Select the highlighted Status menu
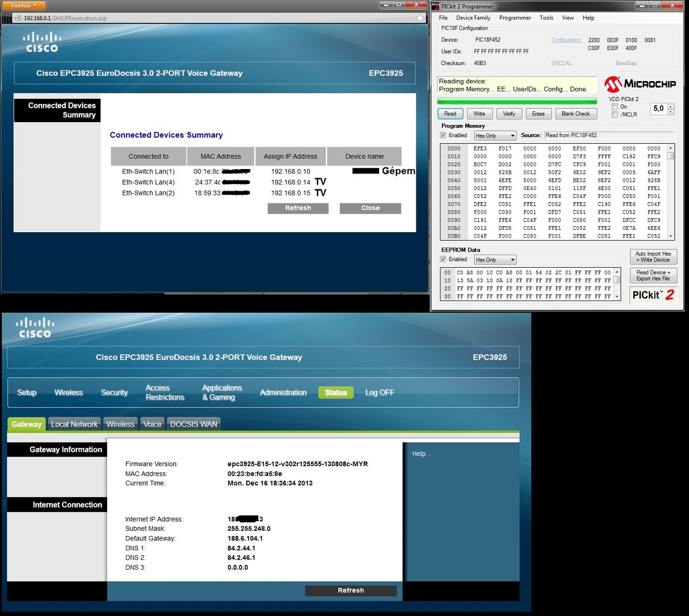This screenshot has height=616, width=689. tap(336, 393)
